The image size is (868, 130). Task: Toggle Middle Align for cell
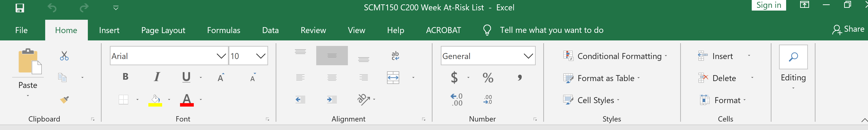coord(332,56)
